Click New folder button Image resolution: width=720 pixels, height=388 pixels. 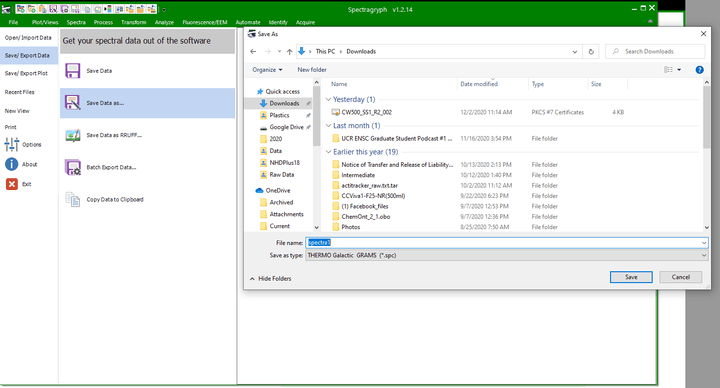(312, 70)
